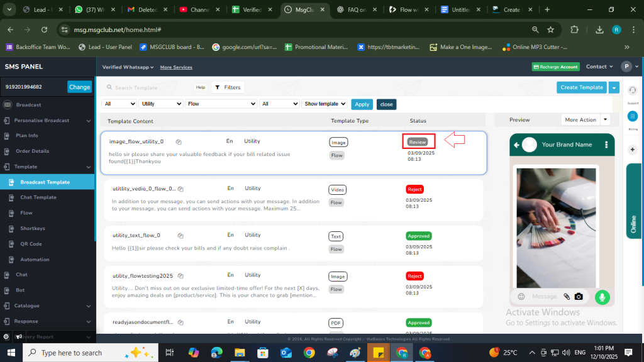This screenshot has width=644, height=362.
Task: Click the emoji icon in message preview
Action: (521, 297)
